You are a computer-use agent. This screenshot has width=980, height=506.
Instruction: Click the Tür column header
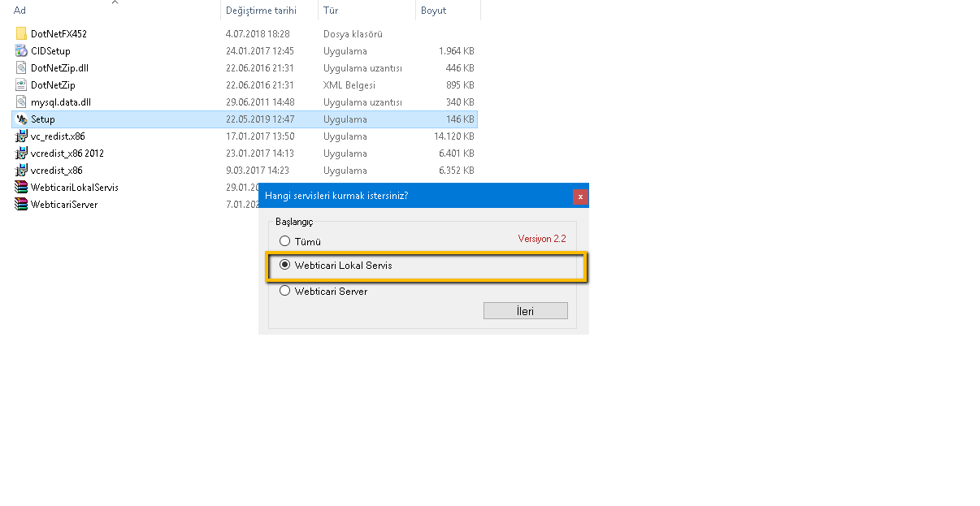tap(331, 11)
